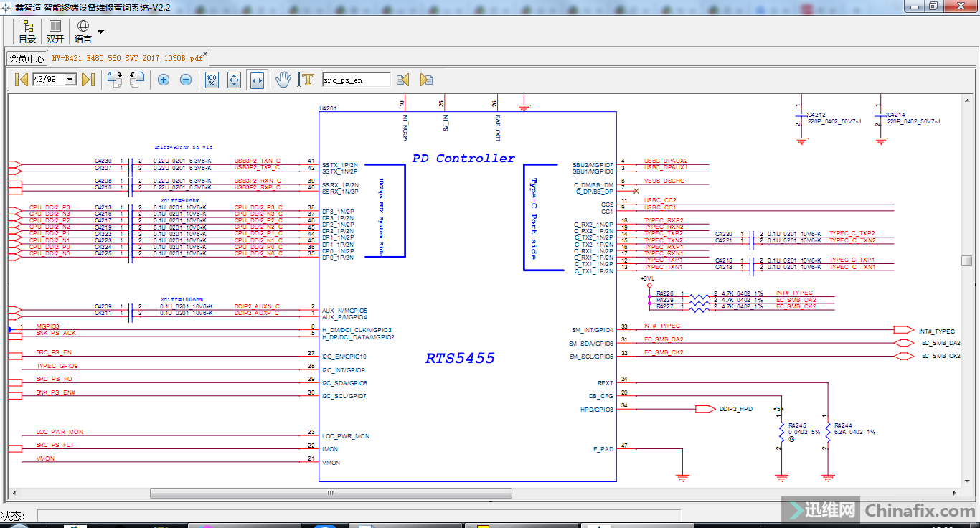Close the NM-B421 PDF tab
Viewport: 980px width, 528px height.
click(x=205, y=55)
